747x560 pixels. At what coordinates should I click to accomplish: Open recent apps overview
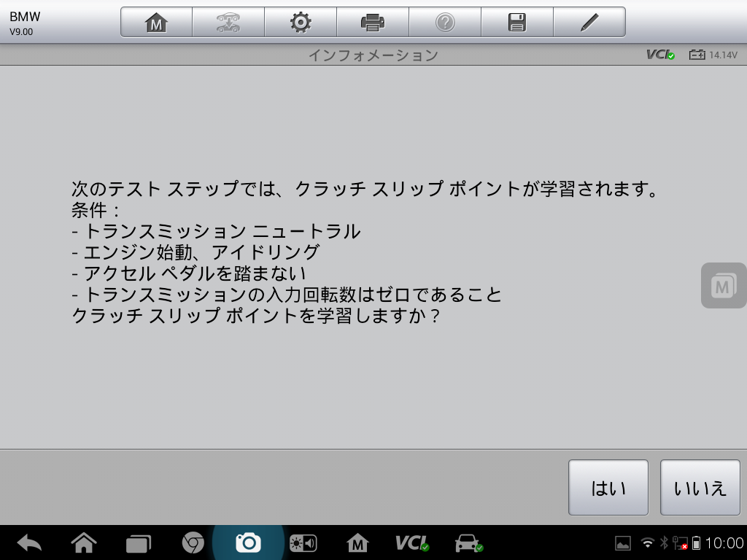click(x=138, y=542)
